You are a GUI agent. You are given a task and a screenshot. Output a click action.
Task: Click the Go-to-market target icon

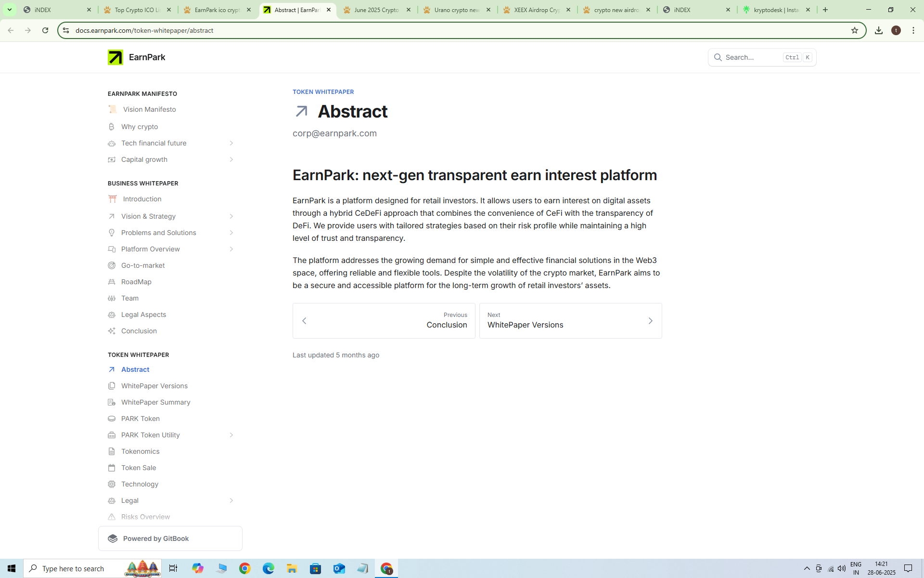coord(112,265)
